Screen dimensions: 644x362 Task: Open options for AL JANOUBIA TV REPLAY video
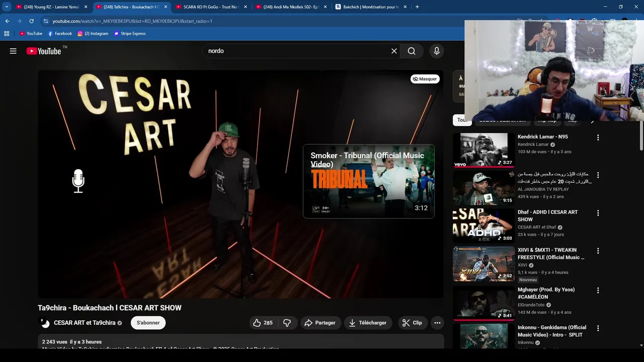click(598, 175)
